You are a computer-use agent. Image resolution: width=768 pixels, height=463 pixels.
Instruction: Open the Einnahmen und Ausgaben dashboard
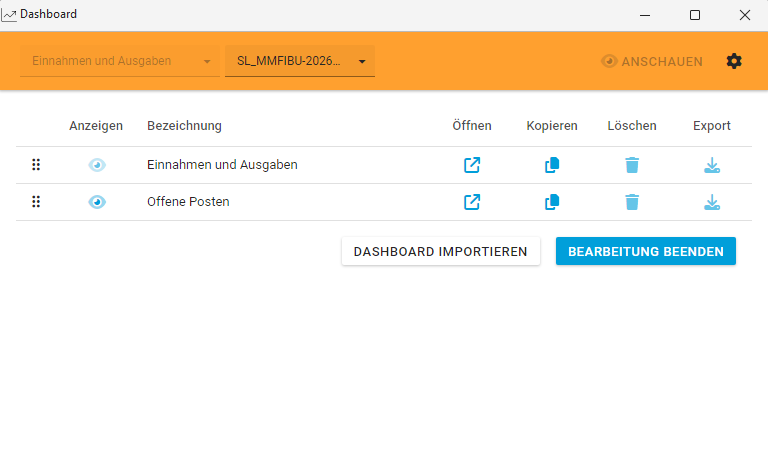tap(472, 165)
